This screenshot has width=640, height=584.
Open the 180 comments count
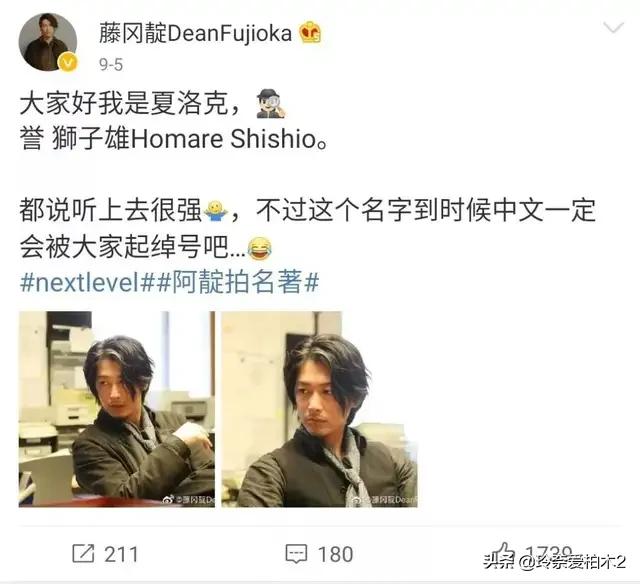[x=335, y=554]
